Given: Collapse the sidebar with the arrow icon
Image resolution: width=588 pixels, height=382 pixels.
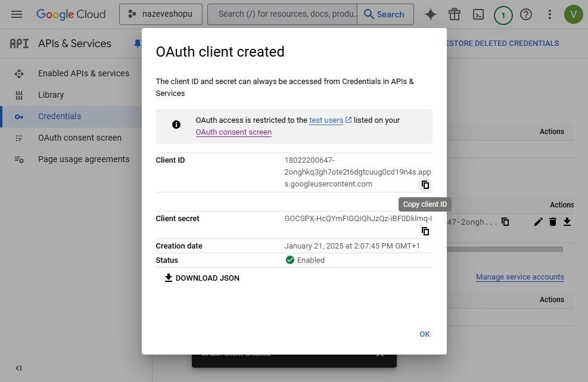Looking at the screenshot, I should pyautogui.click(x=18, y=368).
